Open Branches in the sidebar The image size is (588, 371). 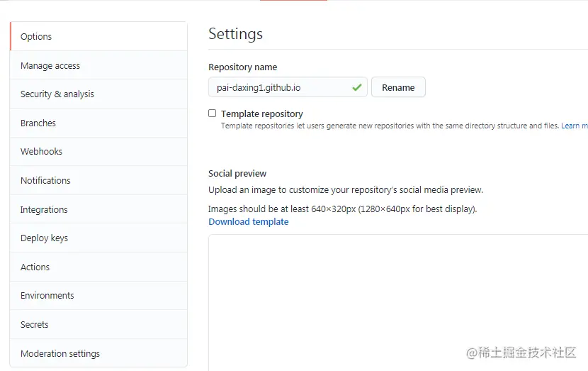click(x=38, y=123)
